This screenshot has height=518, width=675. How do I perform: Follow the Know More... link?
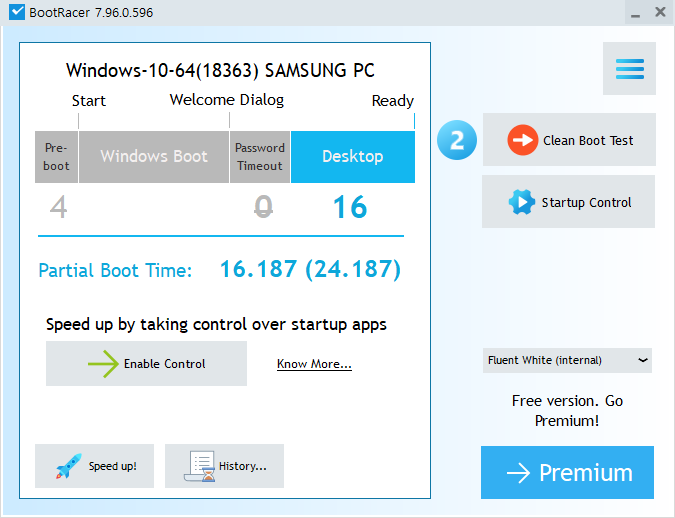314,364
